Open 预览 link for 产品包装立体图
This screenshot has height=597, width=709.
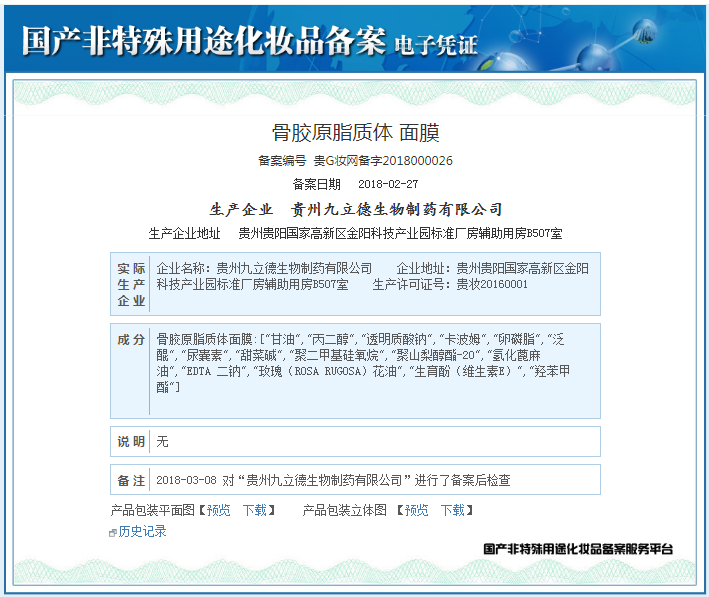point(416,510)
